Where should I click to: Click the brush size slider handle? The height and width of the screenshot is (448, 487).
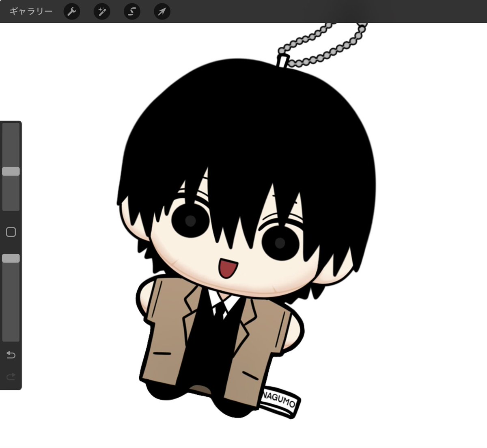(11, 171)
